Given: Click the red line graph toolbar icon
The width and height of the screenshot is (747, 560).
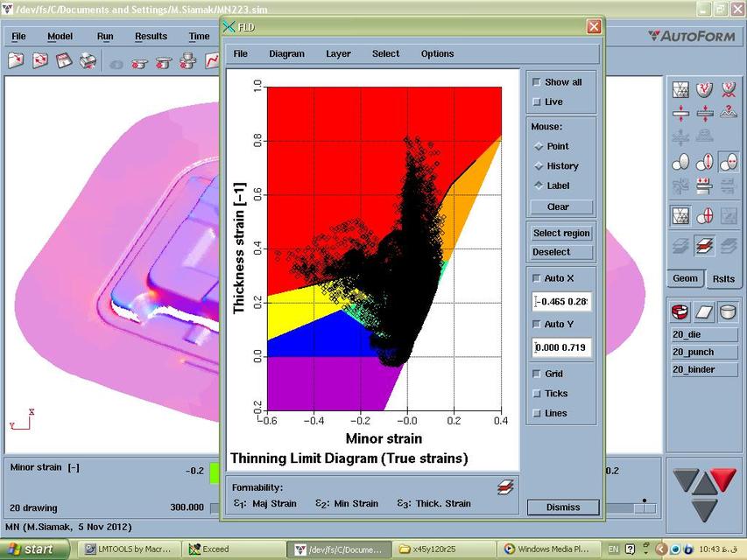Looking at the screenshot, I should pyautogui.click(x=212, y=60).
